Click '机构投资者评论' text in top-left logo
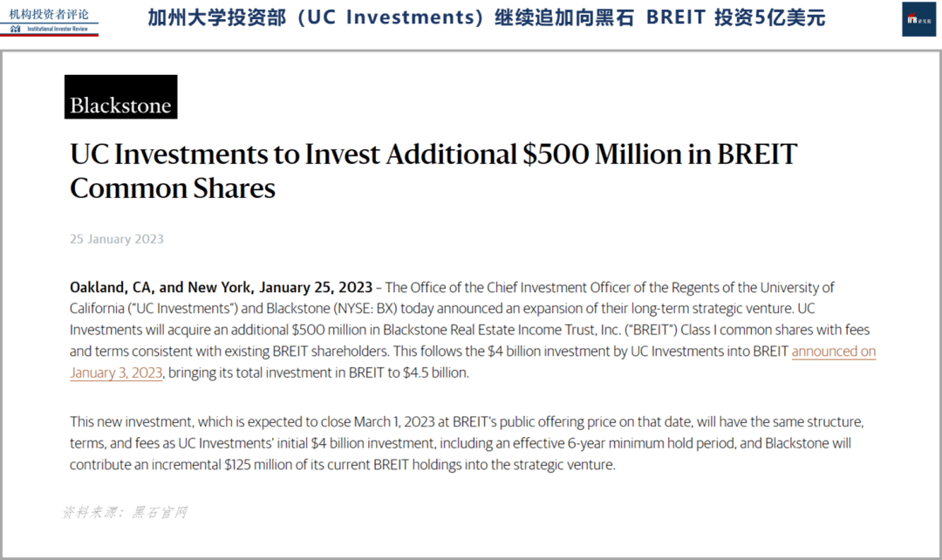The image size is (942, 560). pyautogui.click(x=49, y=14)
